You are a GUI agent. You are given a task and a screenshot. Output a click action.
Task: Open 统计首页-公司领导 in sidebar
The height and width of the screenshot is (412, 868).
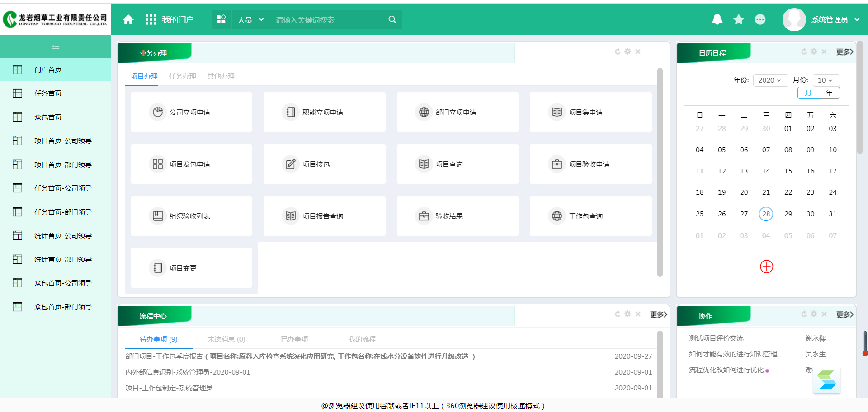(56, 235)
